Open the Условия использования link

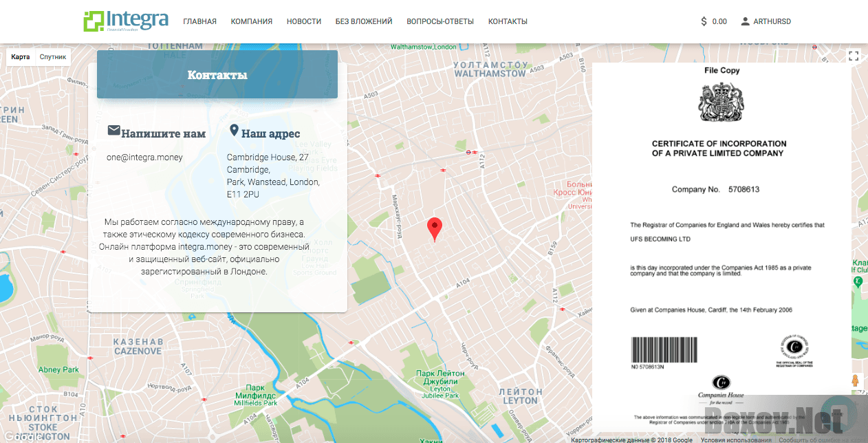click(x=737, y=440)
